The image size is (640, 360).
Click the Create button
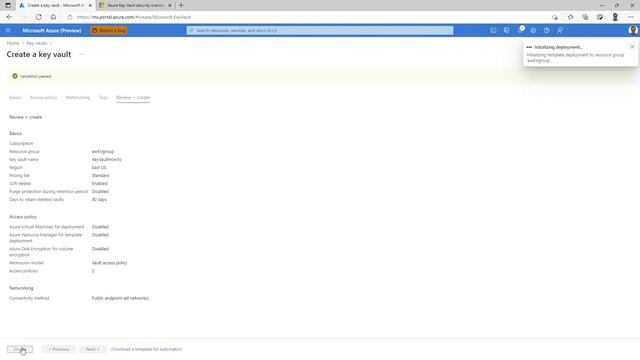click(x=20, y=349)
